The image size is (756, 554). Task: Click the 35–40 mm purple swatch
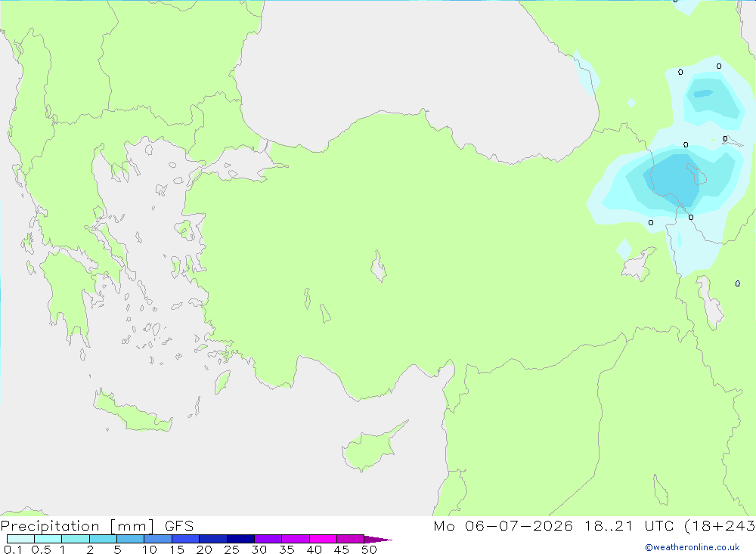295,539
